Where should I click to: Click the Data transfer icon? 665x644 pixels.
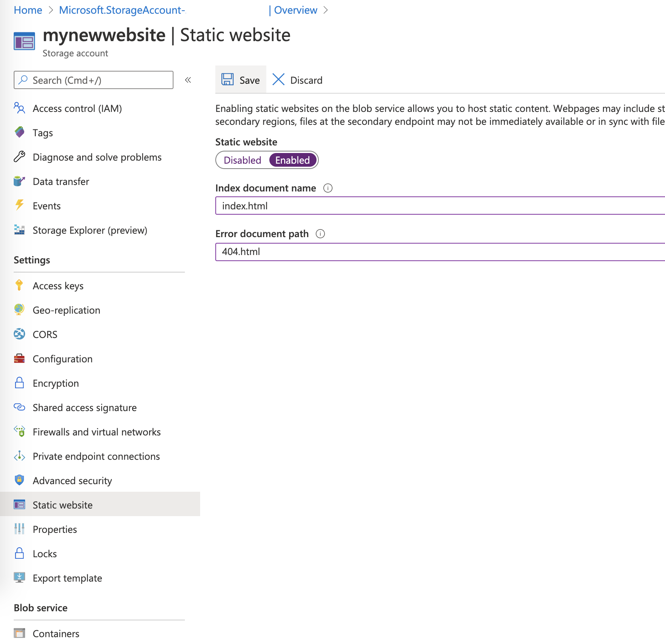(x=19, y=181)
